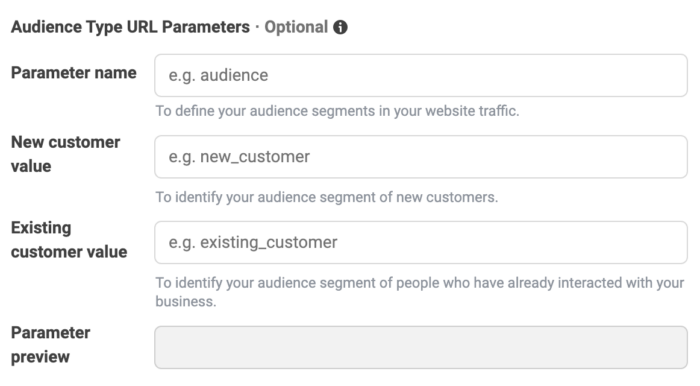Click the Optional text in the heading

[296, 27]
